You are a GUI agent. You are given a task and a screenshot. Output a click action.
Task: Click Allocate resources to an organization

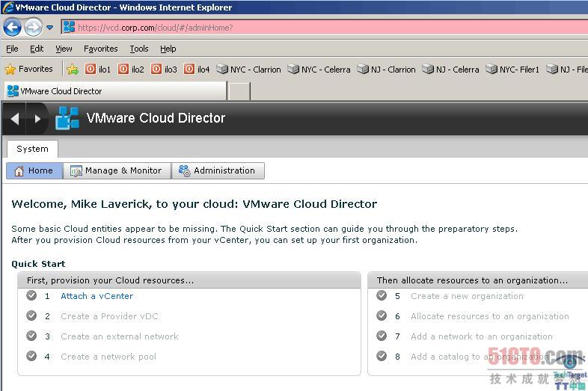(x=490, y=316)
